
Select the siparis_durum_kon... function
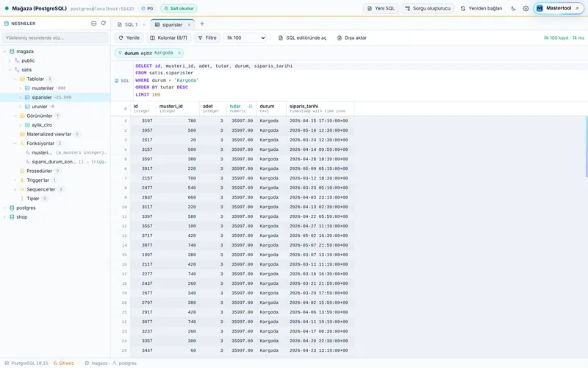click(x=54, y=162)
